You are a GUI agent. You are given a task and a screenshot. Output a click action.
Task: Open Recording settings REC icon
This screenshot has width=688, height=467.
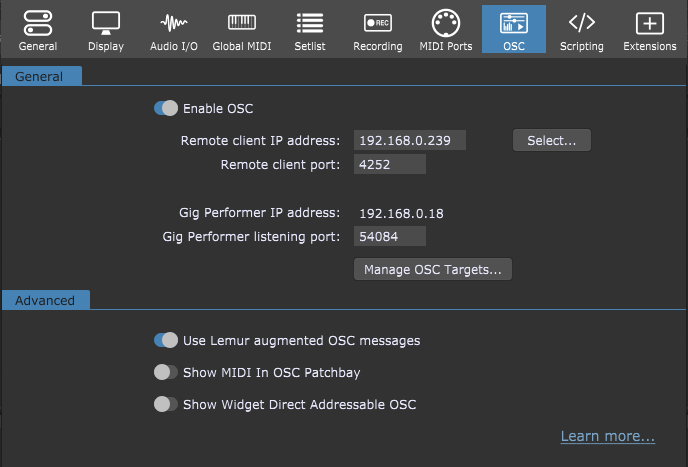[378, 23]
